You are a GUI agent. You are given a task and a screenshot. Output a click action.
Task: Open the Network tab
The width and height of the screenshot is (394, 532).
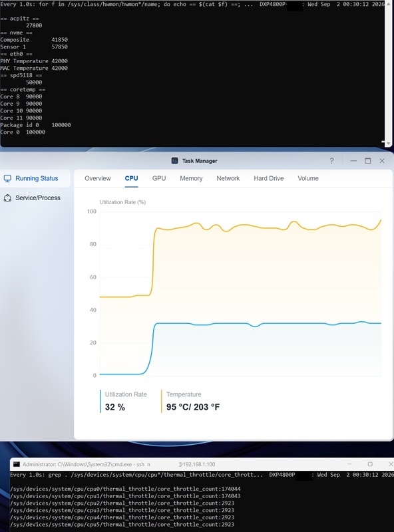click(228, 178)
